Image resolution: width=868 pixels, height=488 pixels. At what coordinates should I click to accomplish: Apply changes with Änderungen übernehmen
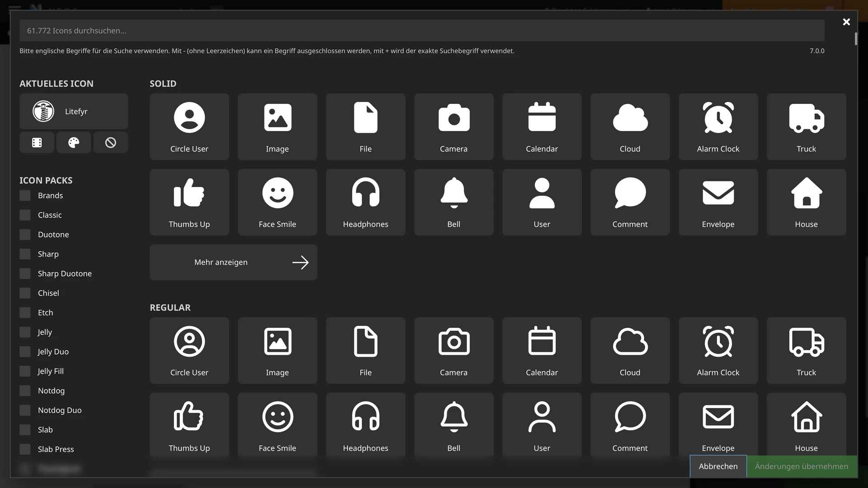coord(802,466)
